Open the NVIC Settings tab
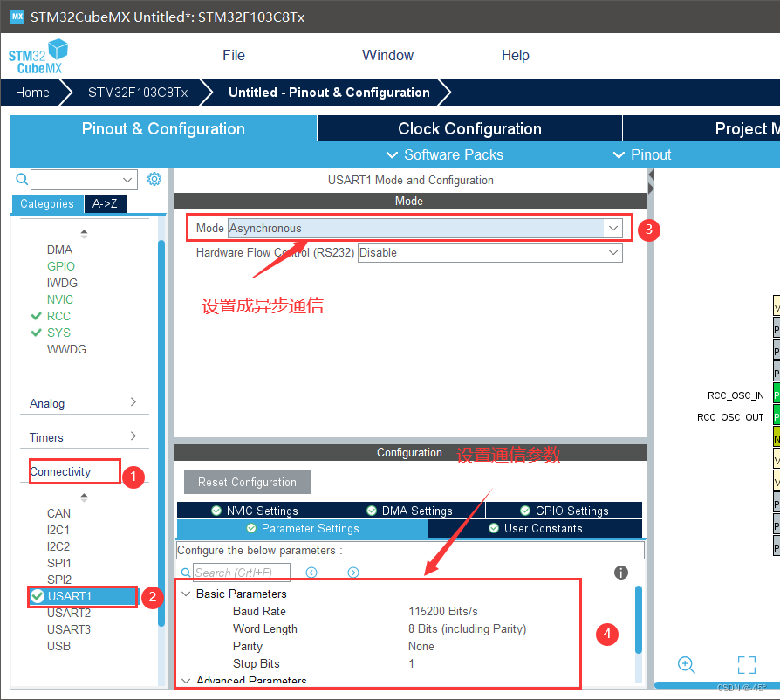780x700 pixels. click(x=254, y=511)
